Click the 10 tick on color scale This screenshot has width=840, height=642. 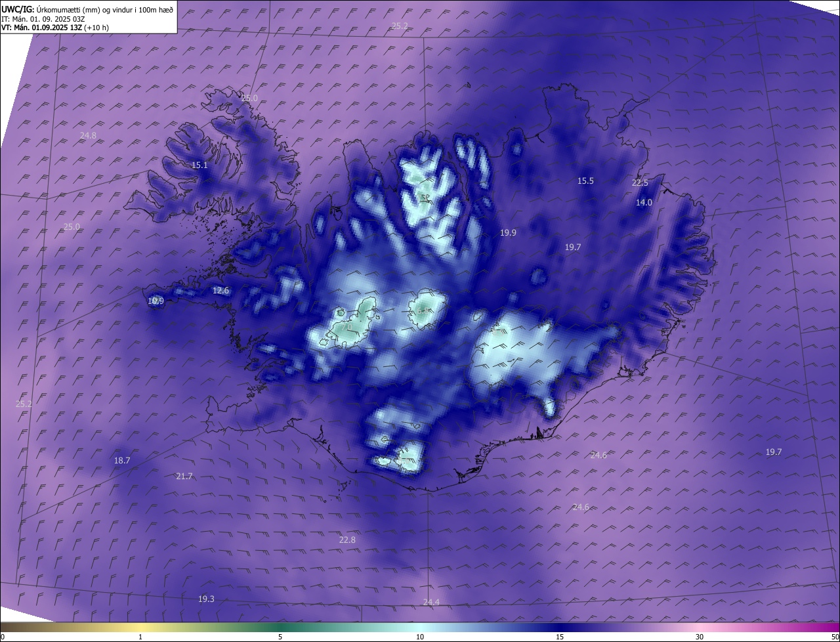(419, 637)
